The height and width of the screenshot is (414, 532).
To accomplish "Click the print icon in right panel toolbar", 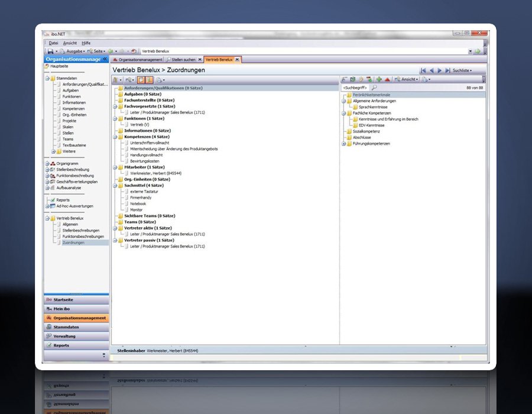I will pyautogui.click(x=426, y=79).
